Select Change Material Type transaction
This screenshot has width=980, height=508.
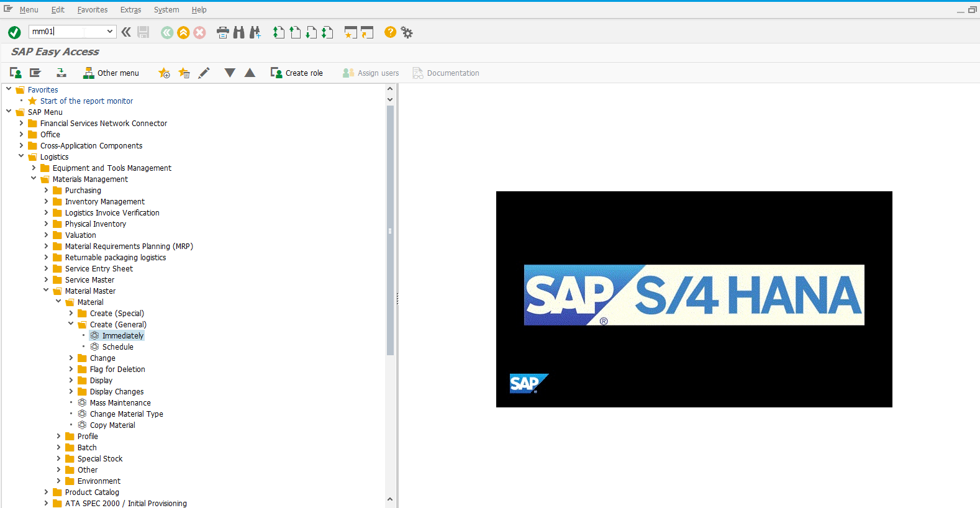126,414
